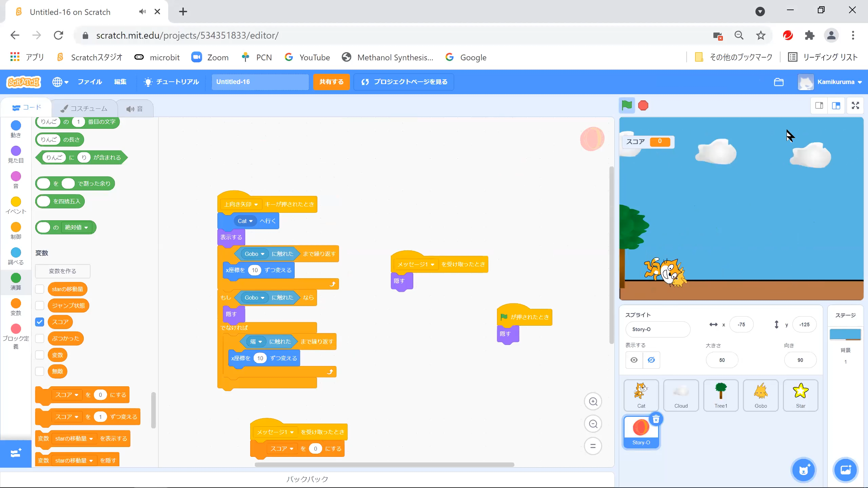Open the language globe dropdown
868x488 pixels.
pos(60,82)
